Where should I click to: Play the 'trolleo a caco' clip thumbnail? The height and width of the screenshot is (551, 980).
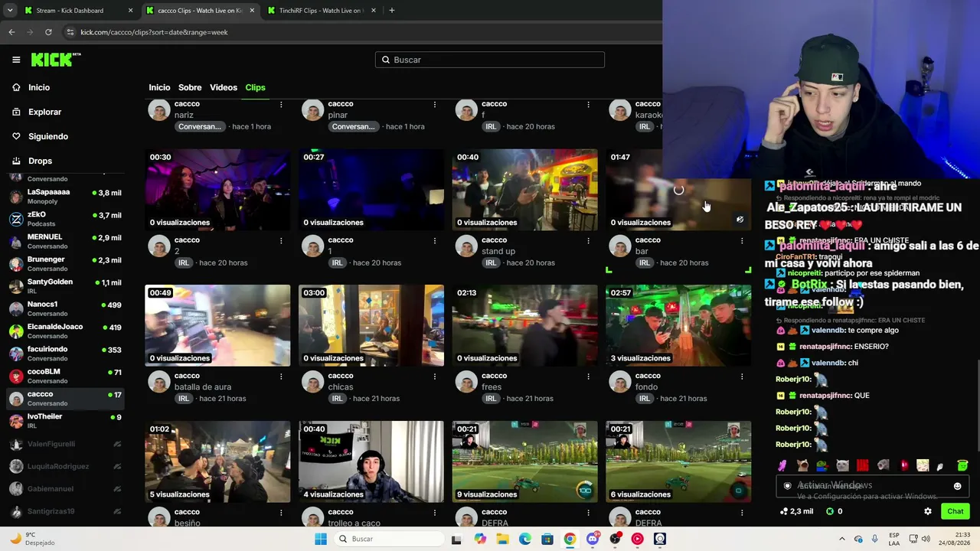tap(371, 461)
